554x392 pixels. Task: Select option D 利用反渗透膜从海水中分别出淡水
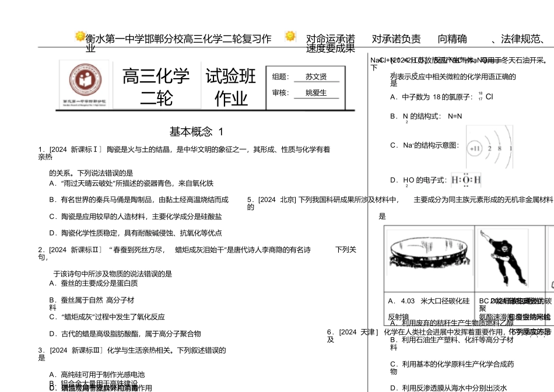coord(448,388)
